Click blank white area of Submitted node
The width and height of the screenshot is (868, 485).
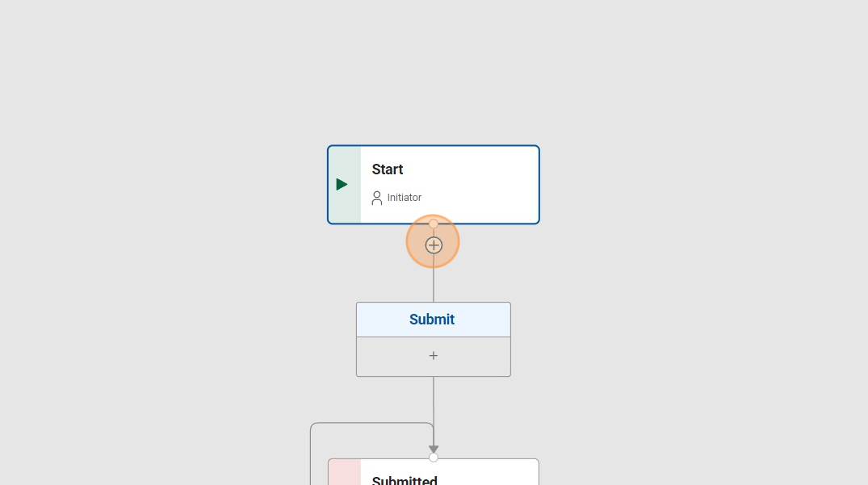click(x=493, y=475)
